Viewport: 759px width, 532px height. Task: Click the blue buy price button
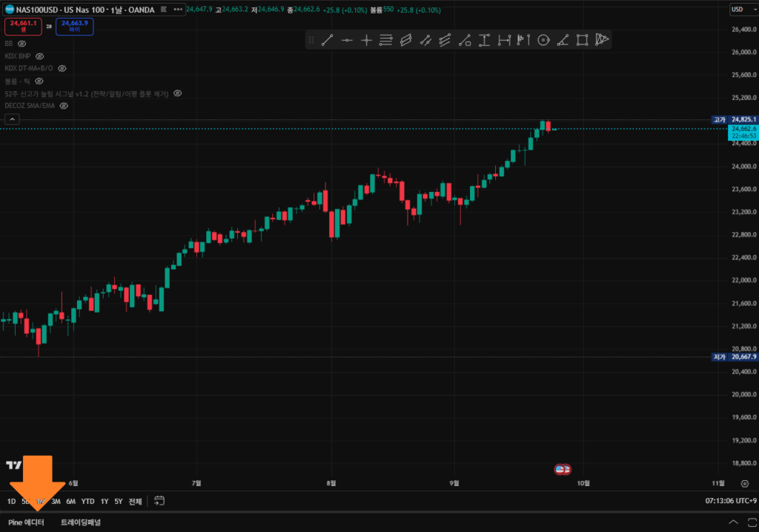click(x=74, y=27)
